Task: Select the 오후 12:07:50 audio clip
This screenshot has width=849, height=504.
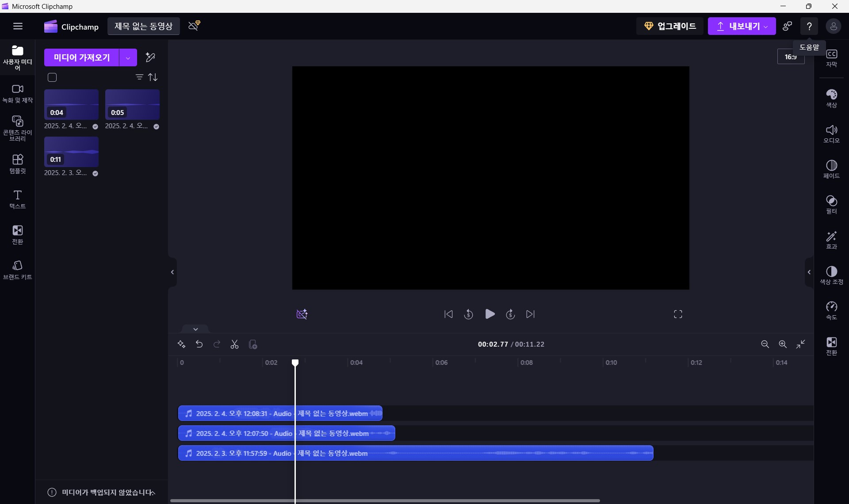Action: [287, 433]
